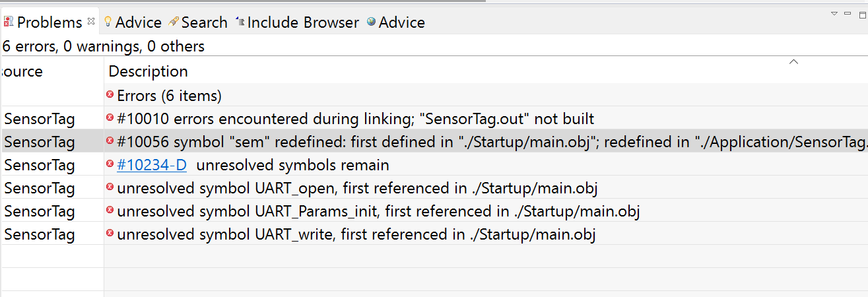Click the error icon next to UART_write
The image size is (868, 297).
click(110, 233)
